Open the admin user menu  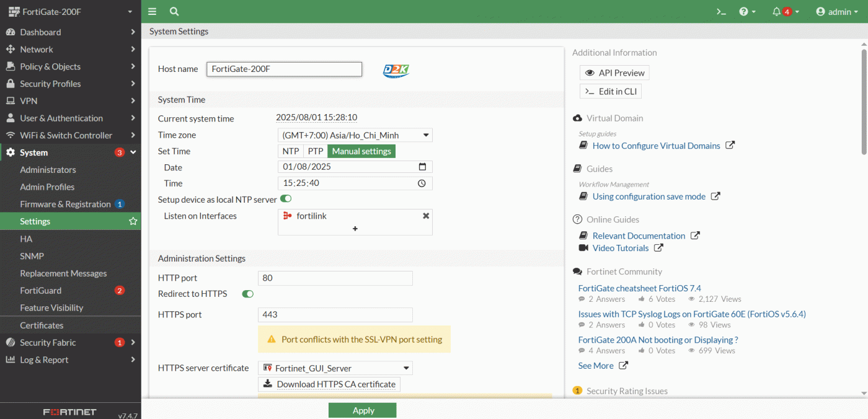tap(838, 12)
